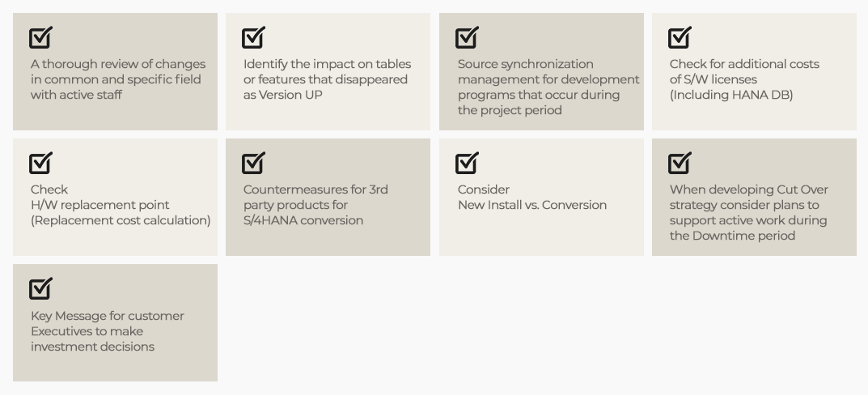Click the 'as Version UP' text
The image size is (868, 396).
coord(283,95)
